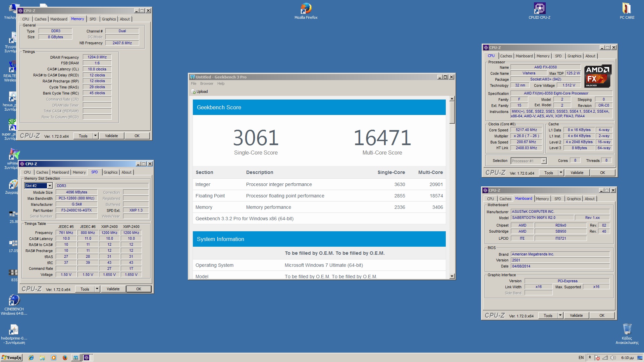The width and height of the screenshot is (644, 362).
Task: Click the Core Speed 5217.40 MHz field
Action: coord(526,130)
